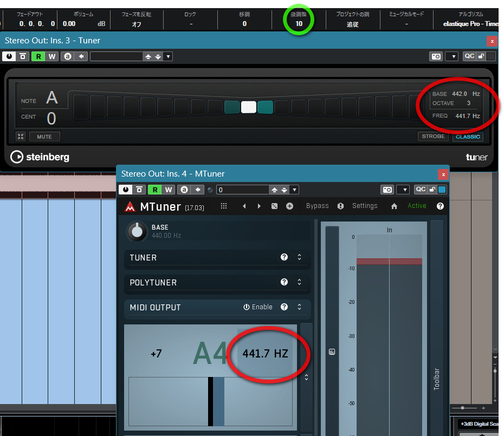Load previous preset in MTuner window
The image size is (504, 436).
275,190
